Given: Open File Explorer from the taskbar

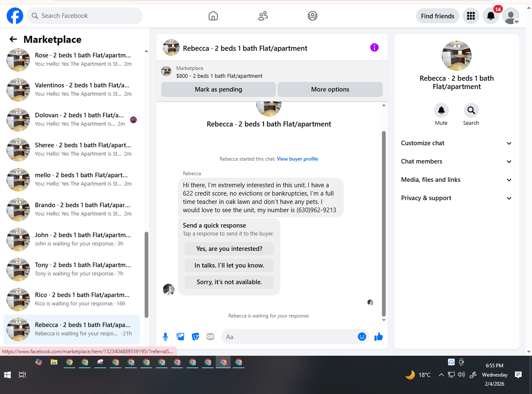Looking at the screenshot, I should pos(54,362).
